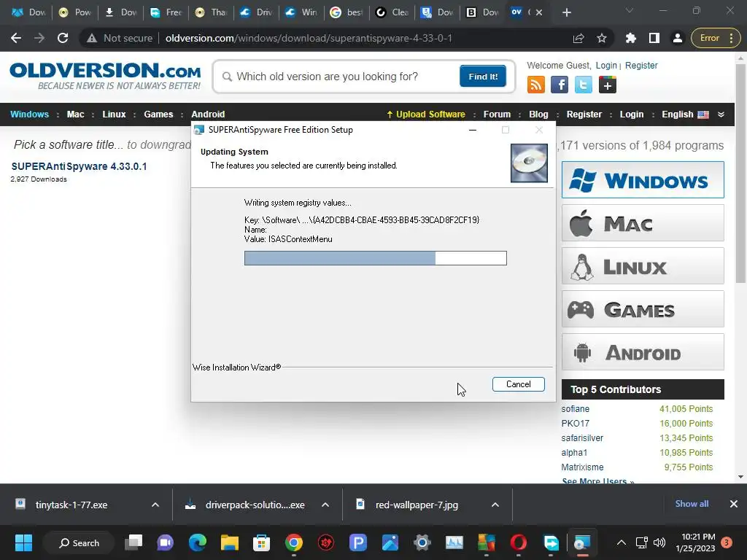The height and width of the screenshot is (560, 747).
Task: Click the Find It! search button
Action: (x=483, y=76)
